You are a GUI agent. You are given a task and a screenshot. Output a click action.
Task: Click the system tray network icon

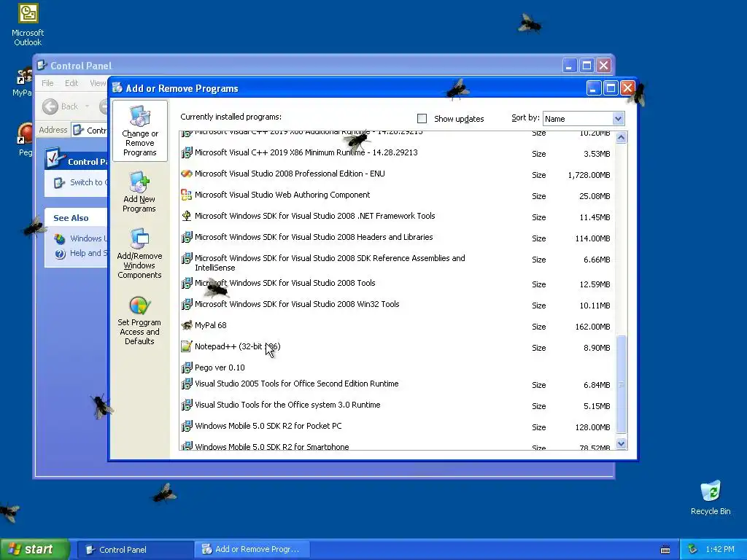coord(693,549)
